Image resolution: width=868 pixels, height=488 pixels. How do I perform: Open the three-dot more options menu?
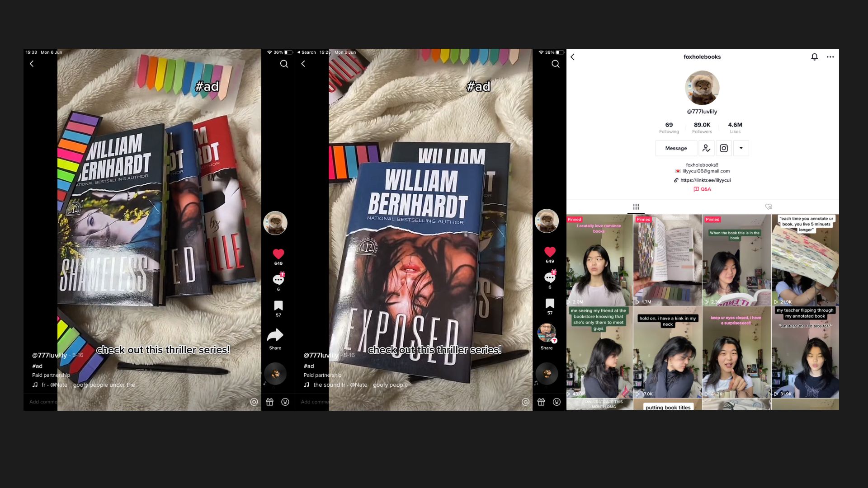(830, 57)
